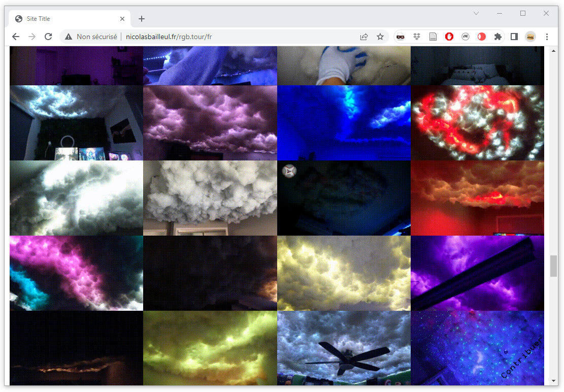Viewport: 564px width, 392px height.
Task: Click the vertical scrollbar thumb
Action: pyautogui.click(x=553, y=266)
